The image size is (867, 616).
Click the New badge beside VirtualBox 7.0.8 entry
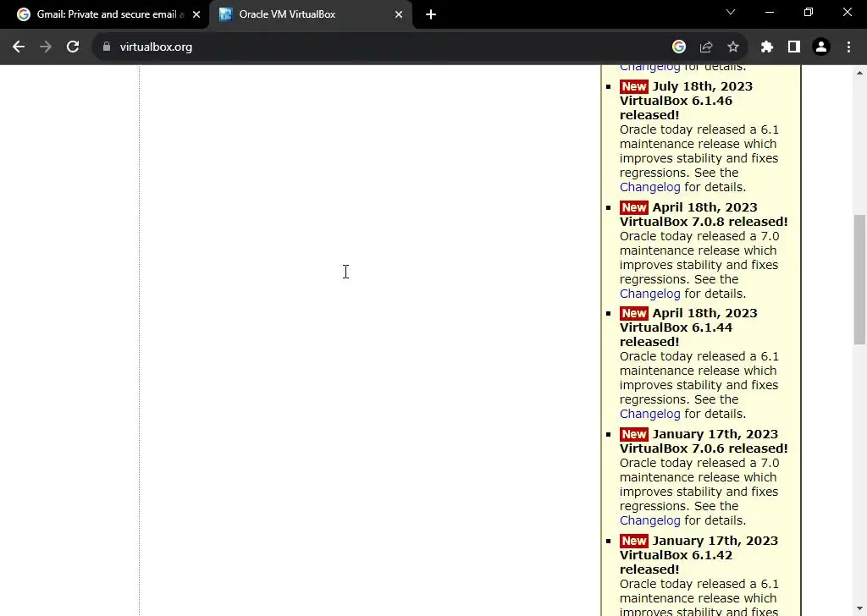[633, 207]
